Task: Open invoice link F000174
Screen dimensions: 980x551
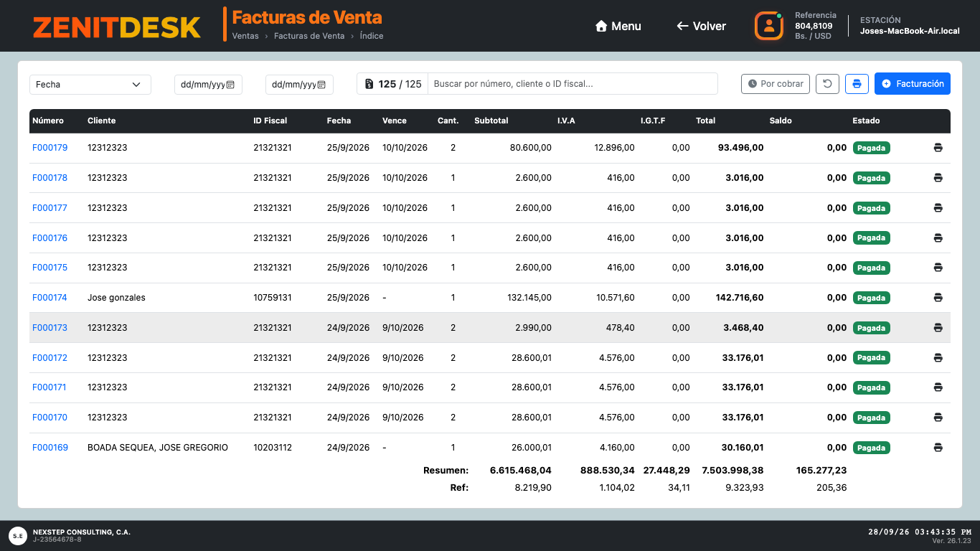Action: tap(50, 298)
